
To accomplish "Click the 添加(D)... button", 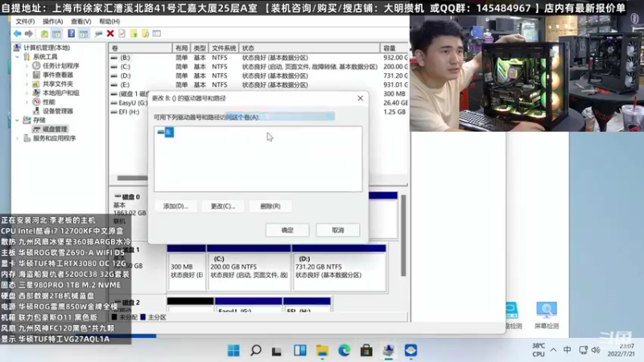I will click(x=175, y=206).
